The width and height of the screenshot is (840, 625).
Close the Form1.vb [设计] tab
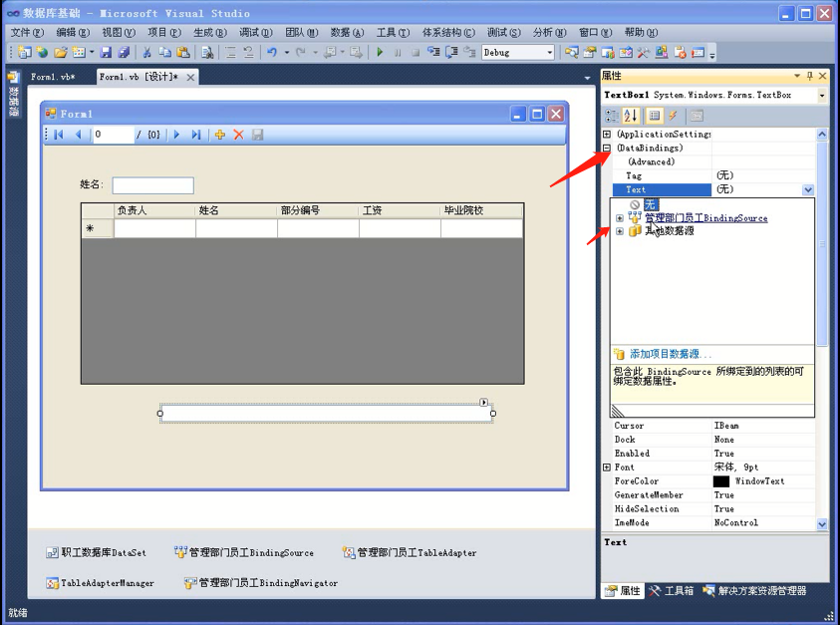[190, 77]
